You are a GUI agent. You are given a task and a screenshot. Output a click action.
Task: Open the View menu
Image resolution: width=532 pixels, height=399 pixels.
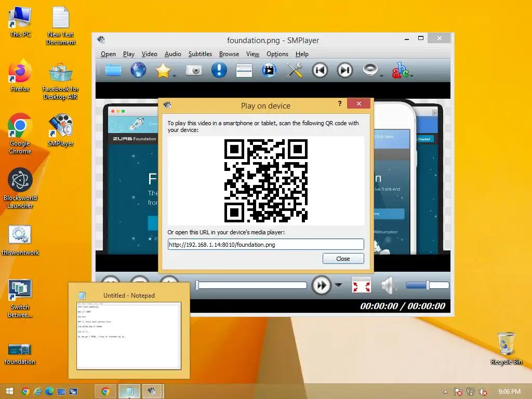pyautogui.click(x=253, y=54)
